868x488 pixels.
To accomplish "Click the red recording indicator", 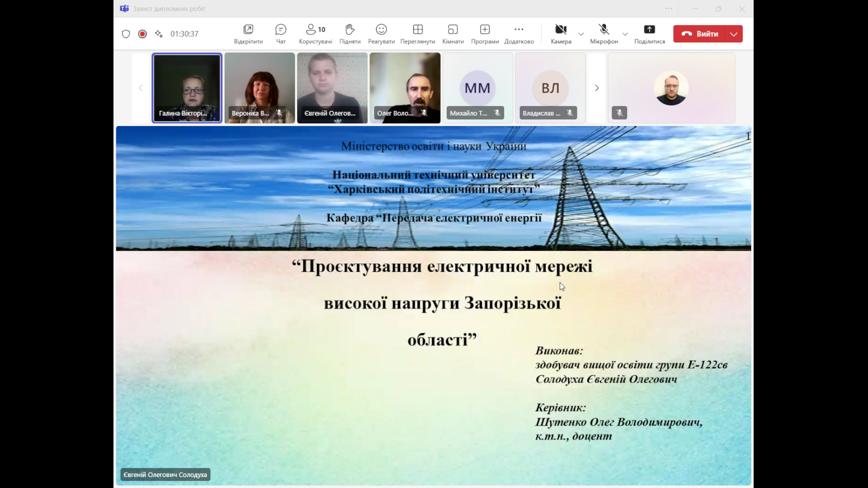I will click(142, 34).
